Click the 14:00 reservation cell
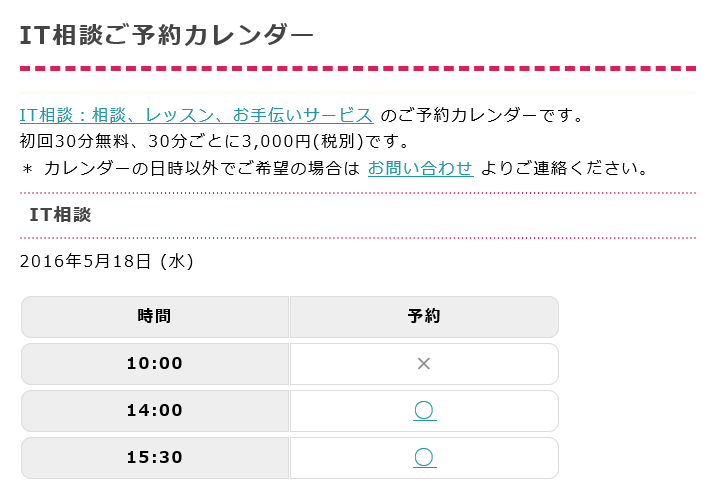 [x=424, y=411]
